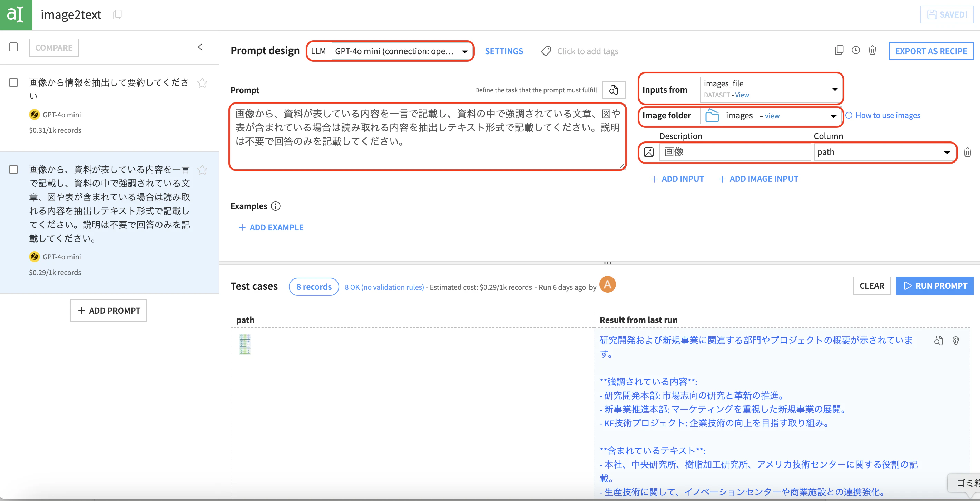Click the images folder icon
980x501 pixels.
pos(712,115)
